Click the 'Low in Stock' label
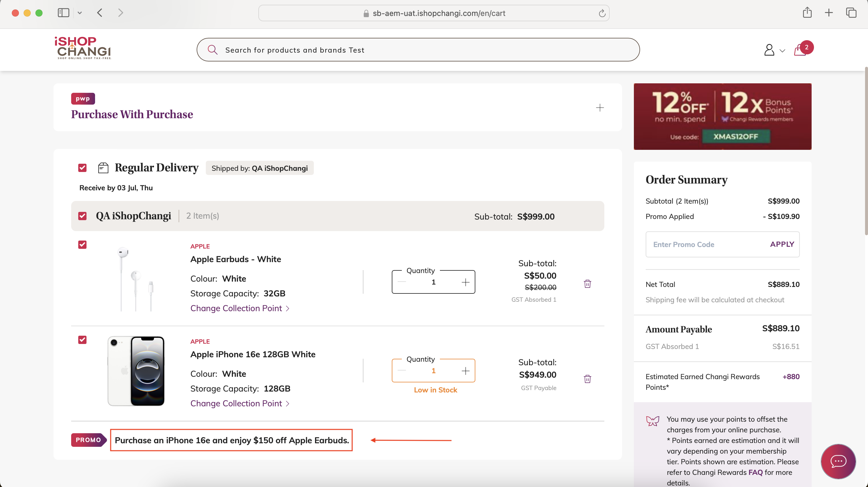 tap(435, 390)
